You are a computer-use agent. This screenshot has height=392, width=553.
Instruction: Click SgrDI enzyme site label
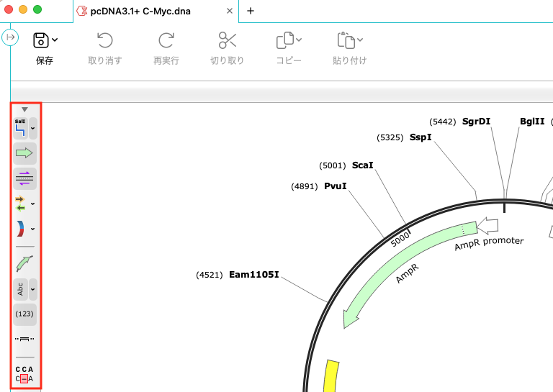point(476,121)
